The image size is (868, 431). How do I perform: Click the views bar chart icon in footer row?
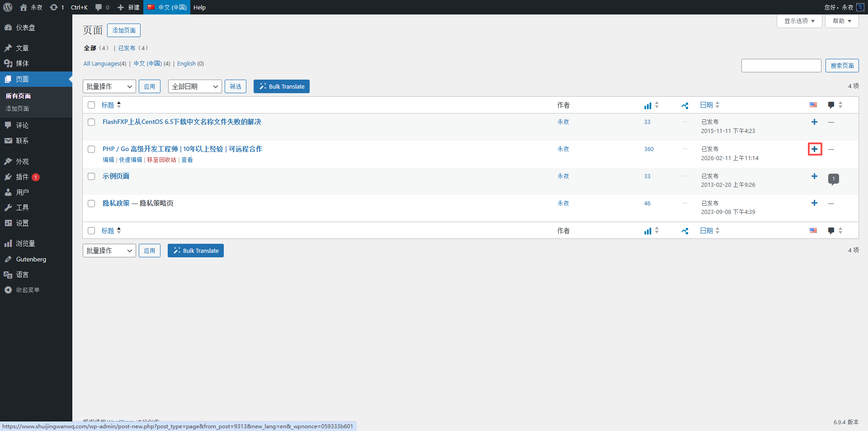click(x=648, y=231)
